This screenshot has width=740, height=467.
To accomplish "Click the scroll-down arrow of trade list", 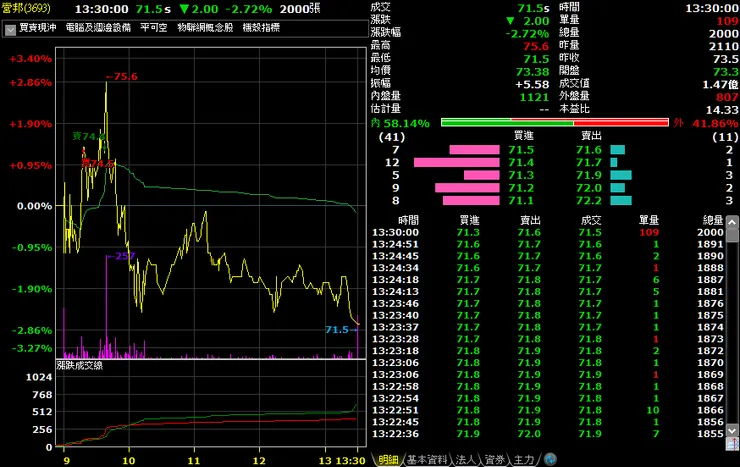I will (x=732, y=430).
